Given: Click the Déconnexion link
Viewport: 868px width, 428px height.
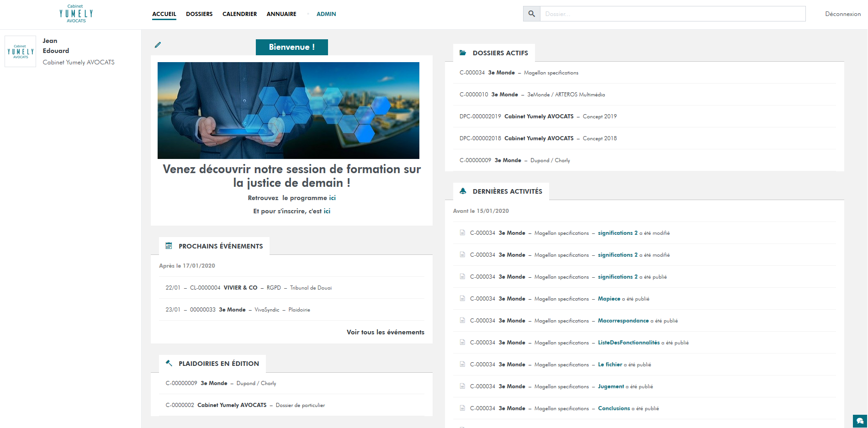Looking at the screenshot, I should pyautogui.click(x=843, y=14).
